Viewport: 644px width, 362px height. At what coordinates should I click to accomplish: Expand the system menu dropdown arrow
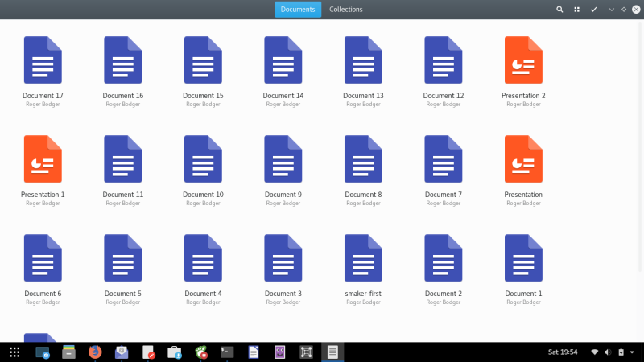pos(632,352)
